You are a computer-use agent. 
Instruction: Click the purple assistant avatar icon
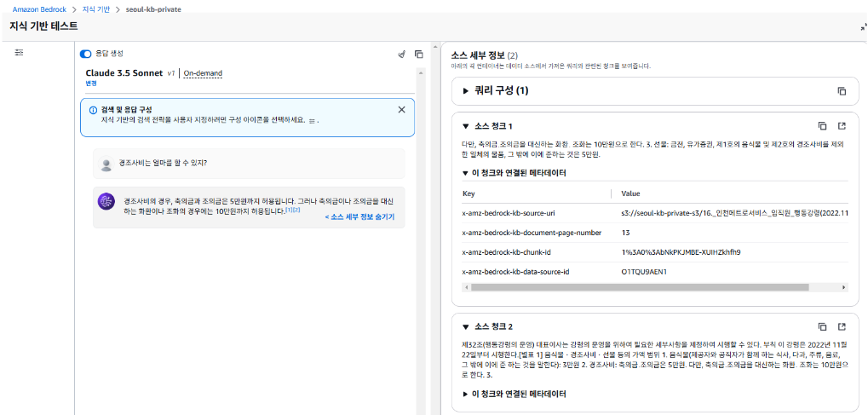[x=106, y=201]
